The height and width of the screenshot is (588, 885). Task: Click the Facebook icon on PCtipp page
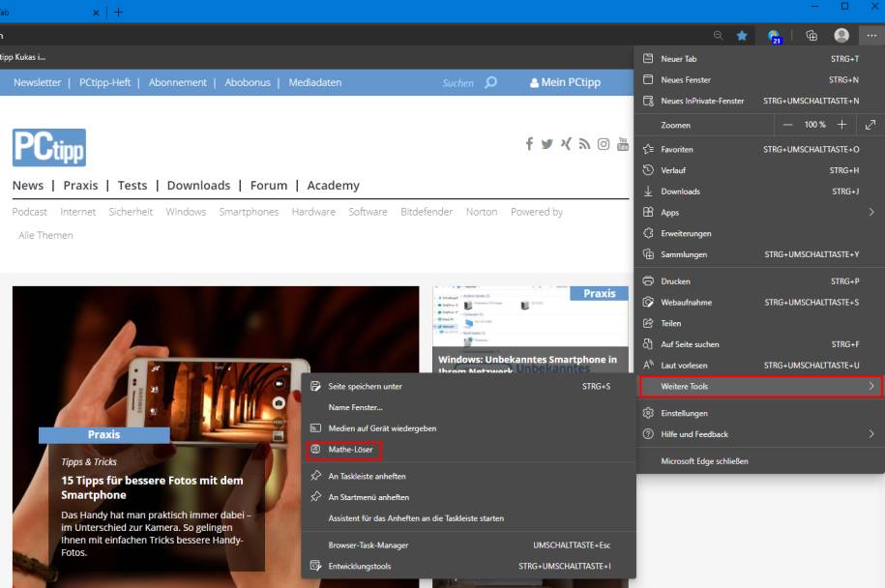pyautogui.click(x=529, y=144)
